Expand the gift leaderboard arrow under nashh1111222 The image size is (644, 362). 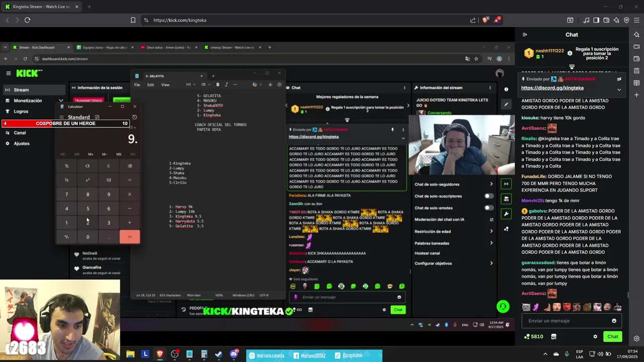click(x=572, y=67)
